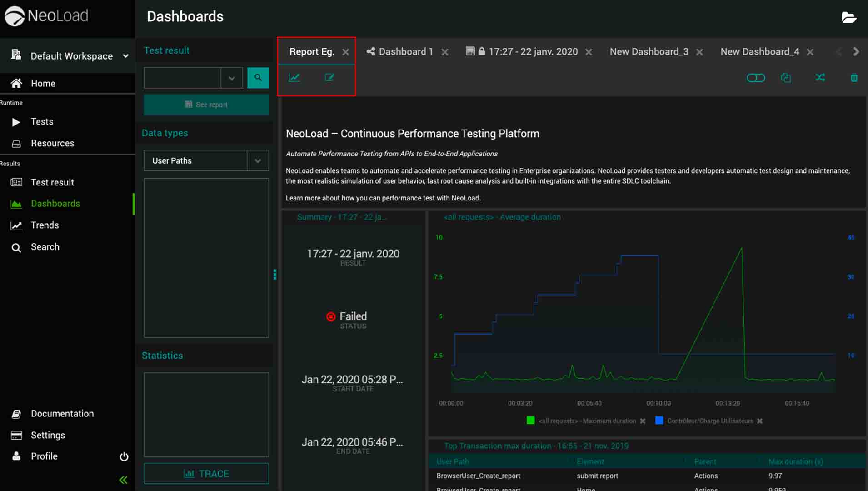Click the edit pencil icon under Report Eg.
This screenshot has height=491, width=868.
pos(329,78)
